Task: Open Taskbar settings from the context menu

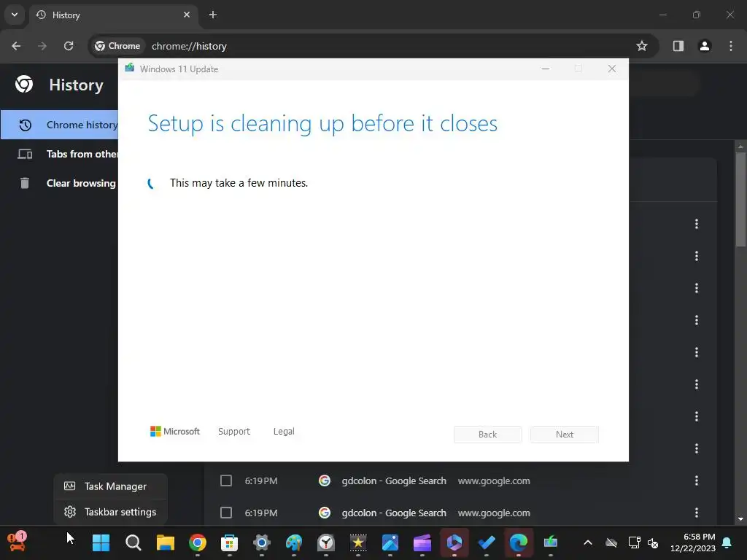Action: pos(111,512)
